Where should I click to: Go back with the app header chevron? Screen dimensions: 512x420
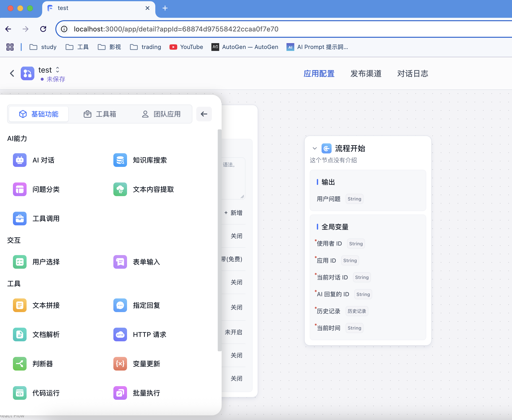[12, 73]
